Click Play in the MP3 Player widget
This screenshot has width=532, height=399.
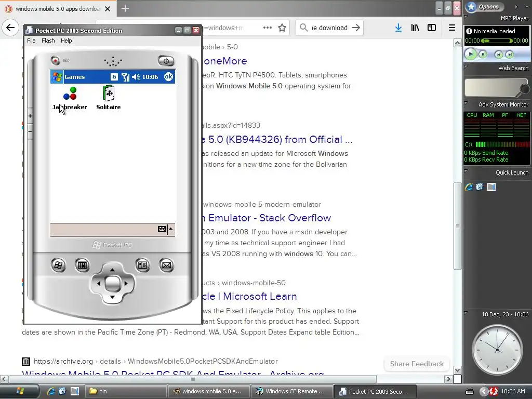coord(471,54)
